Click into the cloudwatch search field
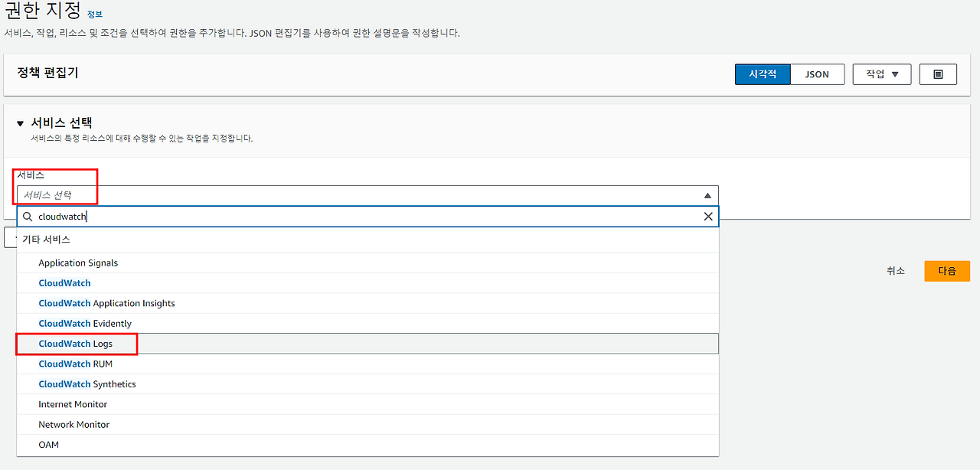Screen dimensions: 980x470 [x=367, y=217]
